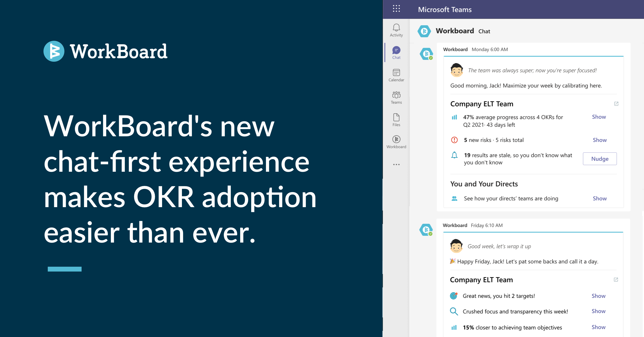This screenshot has height=337, width=644.
Task: Click the Nudge button for stale results
Action: (x=600, y=159)
